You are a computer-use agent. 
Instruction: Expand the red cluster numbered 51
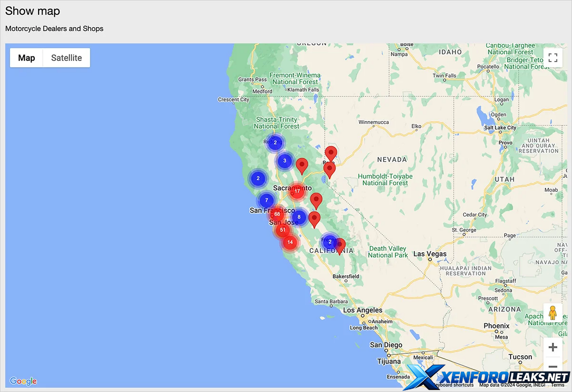283,230
